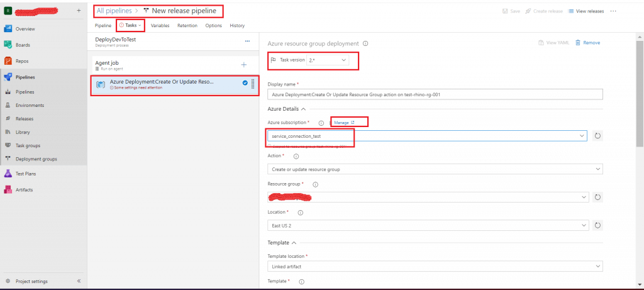The width and height of the screenshot is (644, 290).
Task: Refresh the Location list
Action: [x=597, y=225]
